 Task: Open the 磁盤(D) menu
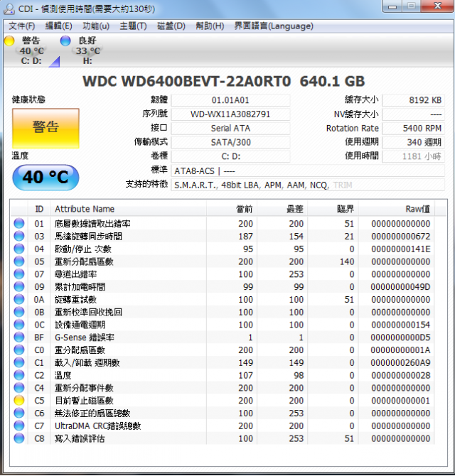coord(171,26)
